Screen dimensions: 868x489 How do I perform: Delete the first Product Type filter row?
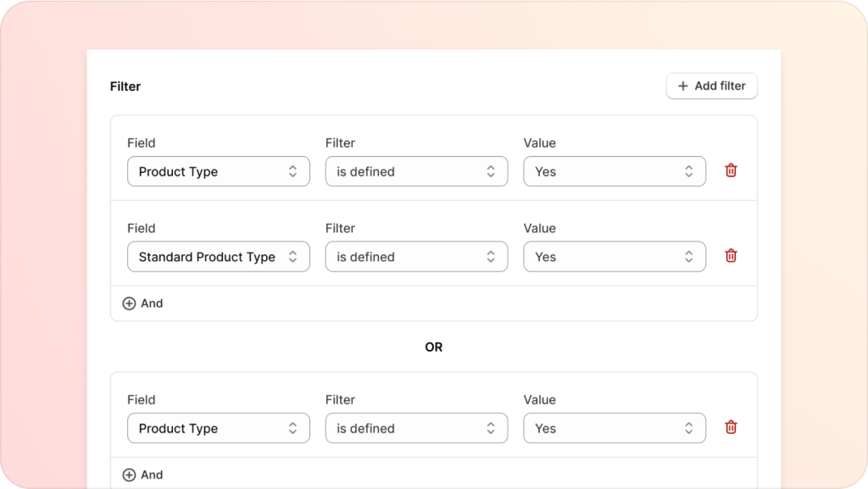pyautogui.click(x=731, y=170)
